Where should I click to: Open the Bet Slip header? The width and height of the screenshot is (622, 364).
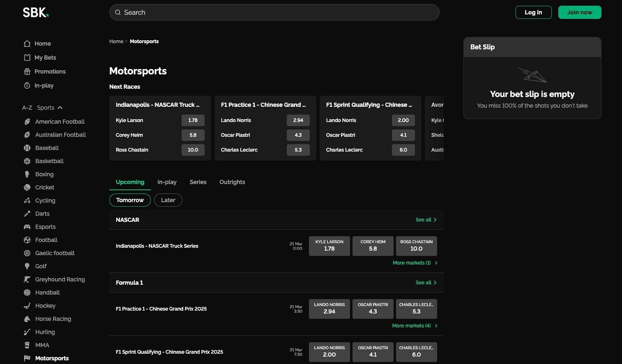pos(532,47)
